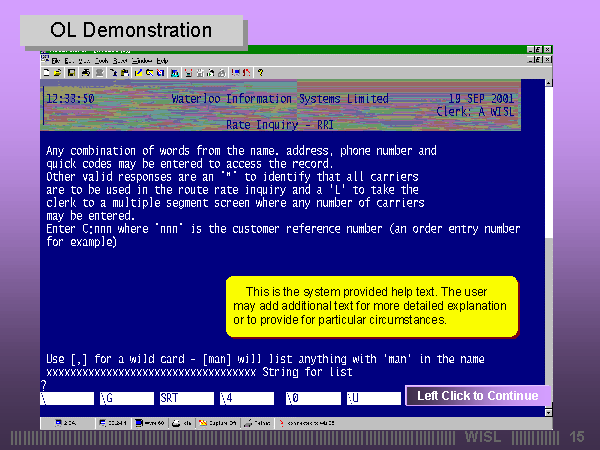The width and height of the screenshot is (600, 450).
Task: Open the Help menu
Action: [162, 61]
